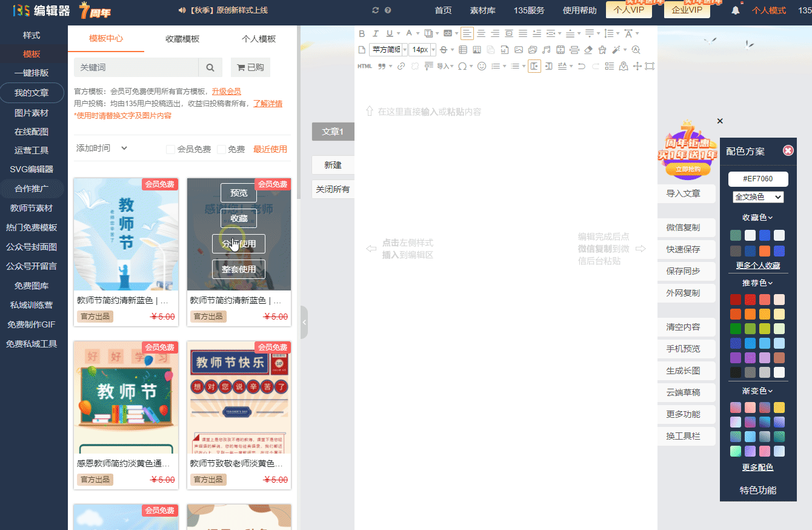The width and height of the screenshot is (812, 530).
Task: Expand the 添加时间 sort dropdown
Action: click(102, 148)
